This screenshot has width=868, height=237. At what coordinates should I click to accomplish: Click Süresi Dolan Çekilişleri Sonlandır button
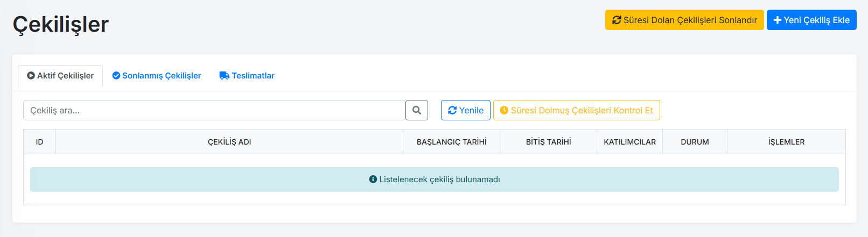(x=684, y=20)
